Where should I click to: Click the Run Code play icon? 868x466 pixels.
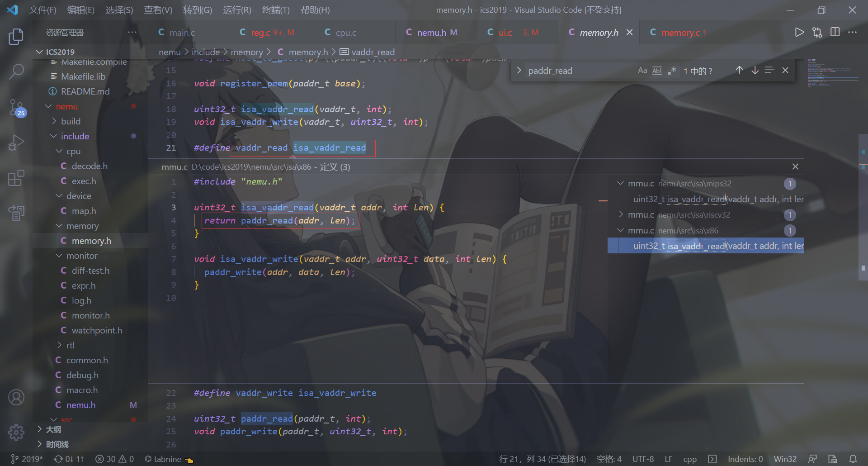pos(799,33)
